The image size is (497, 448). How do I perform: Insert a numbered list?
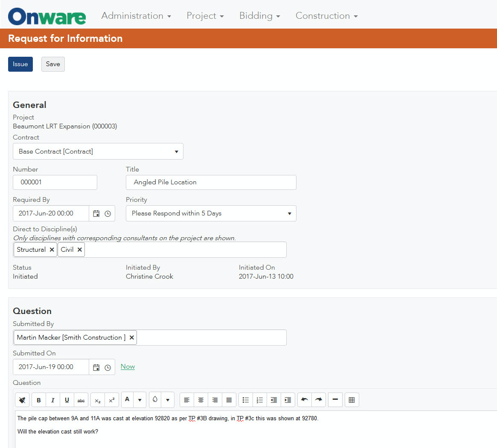coord(259,400)
